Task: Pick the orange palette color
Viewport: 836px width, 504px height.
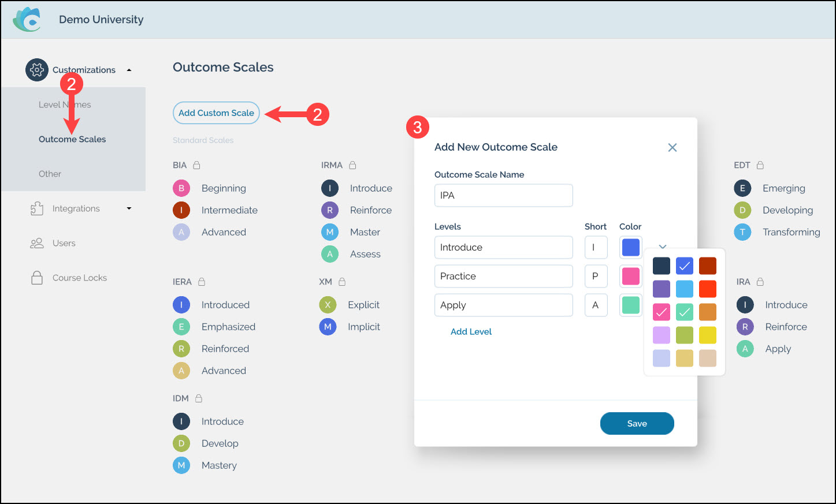Action: [x=708, y=312]
